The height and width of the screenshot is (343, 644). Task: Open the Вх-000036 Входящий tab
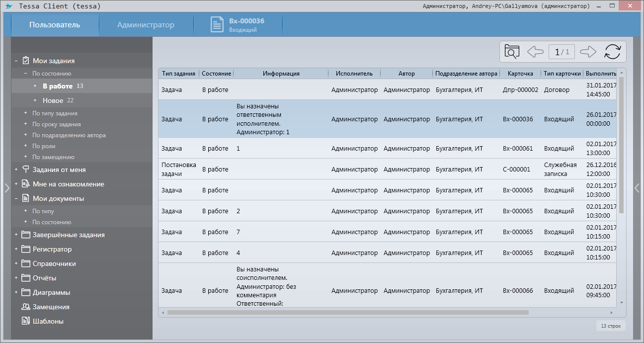(x=238, y=25)
